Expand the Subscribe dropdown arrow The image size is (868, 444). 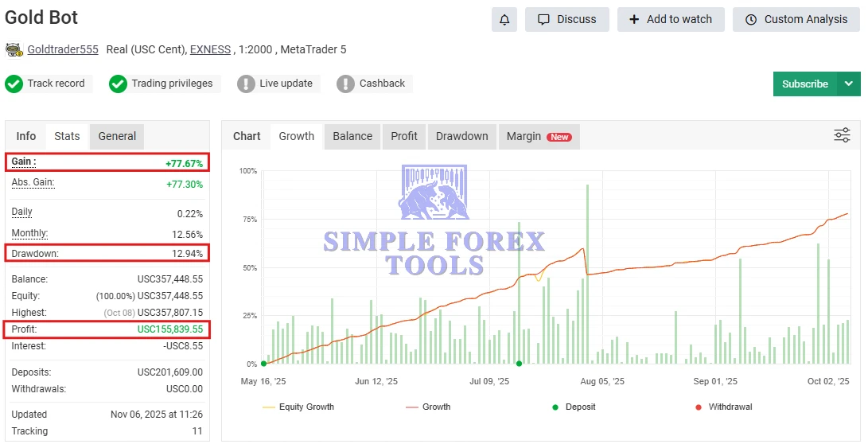pos(848,84)
